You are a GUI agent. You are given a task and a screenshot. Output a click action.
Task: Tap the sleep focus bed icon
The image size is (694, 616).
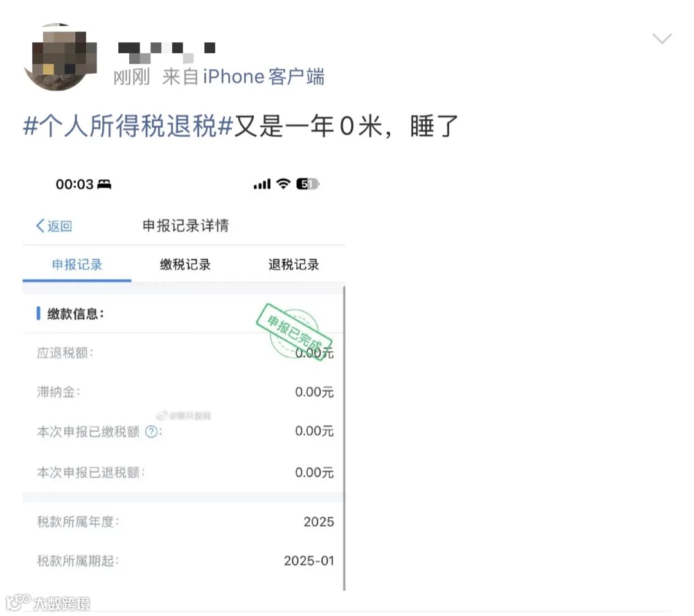(104, 184)
